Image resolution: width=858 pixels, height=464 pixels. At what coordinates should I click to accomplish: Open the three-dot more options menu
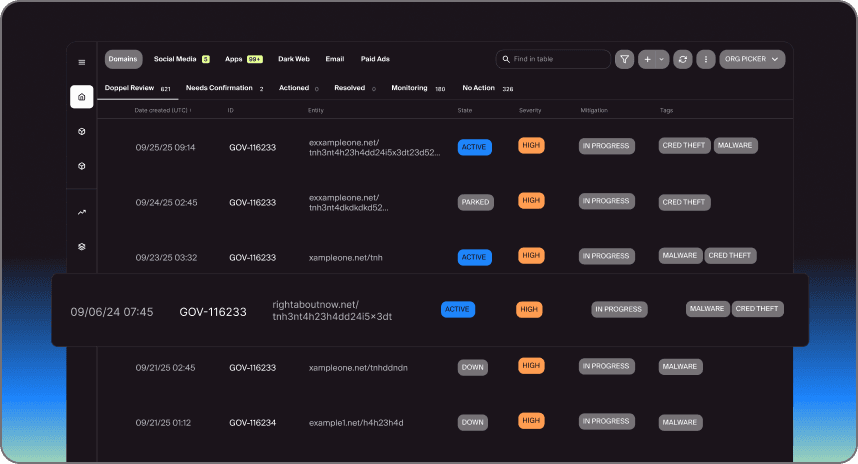706,60
